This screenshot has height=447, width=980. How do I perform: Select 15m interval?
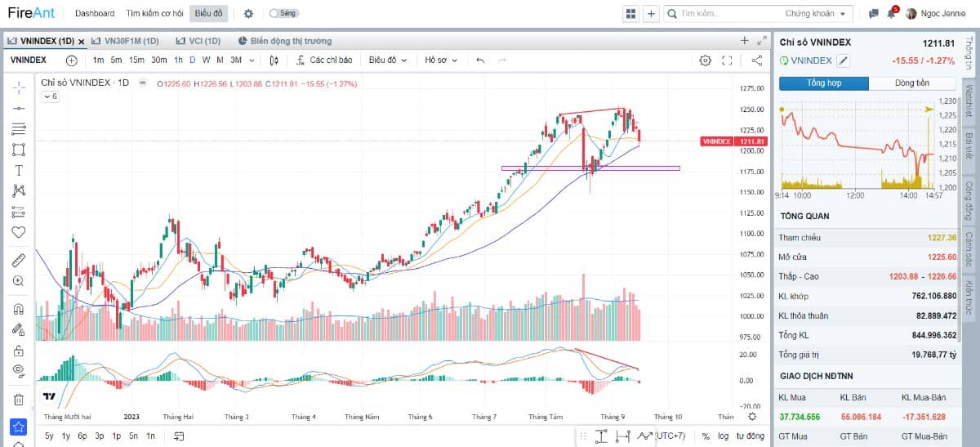(136, 60)
